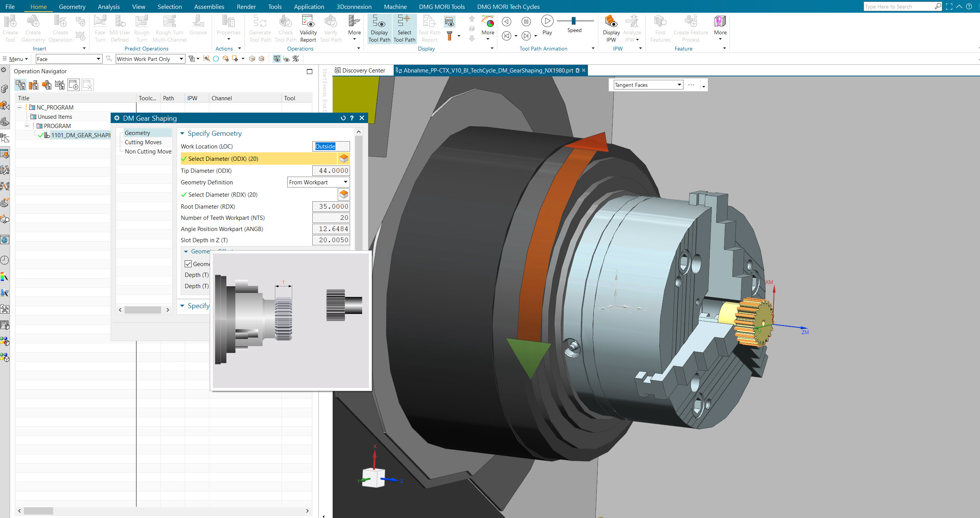
Task: Select the Cutting Moves page
Action: click(143, 142)
